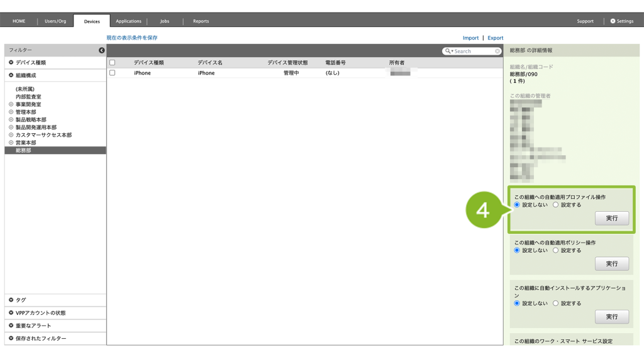Viewport: 644px width, 362px height.
Task: Expand the 事業開発室 tree node icon
Action: click(x=11, y=104)
